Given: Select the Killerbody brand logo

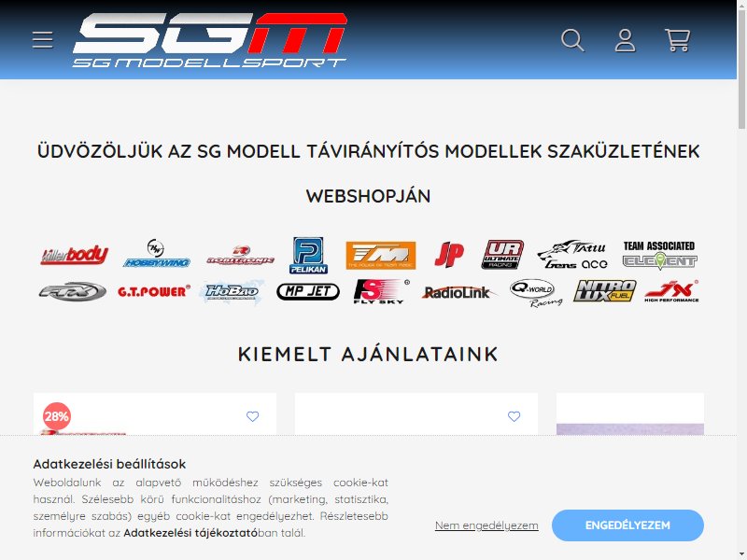Looking at the screenshot, I should click(x=75, y=255).
